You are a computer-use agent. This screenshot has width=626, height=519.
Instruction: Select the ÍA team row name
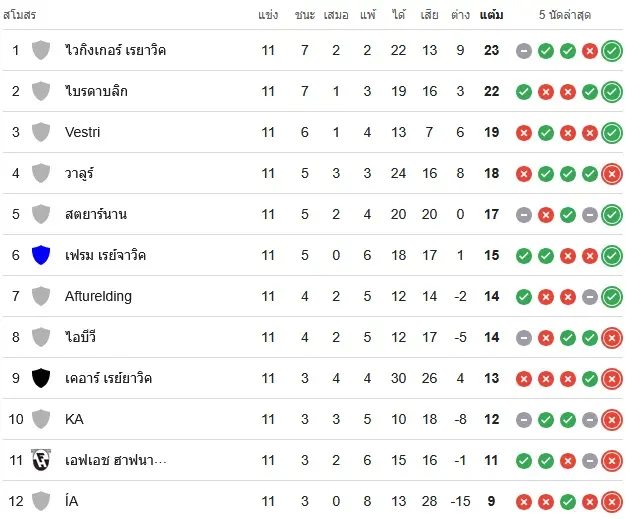point(71,501)
